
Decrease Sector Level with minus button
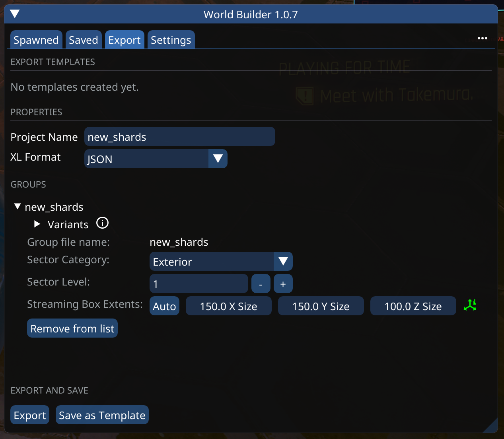pyautogui.click(x=261, y=284)
